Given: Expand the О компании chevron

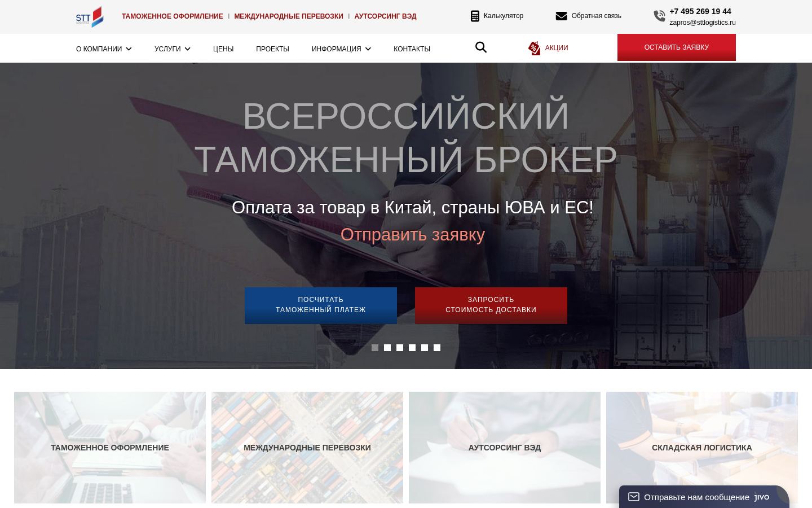Looking at the screenshot, I should tap(129, 49).
